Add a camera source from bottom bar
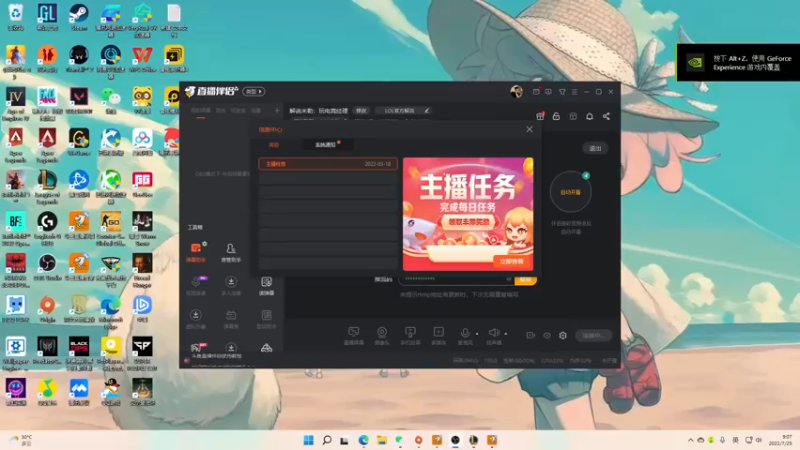 (x=382, y=336)
